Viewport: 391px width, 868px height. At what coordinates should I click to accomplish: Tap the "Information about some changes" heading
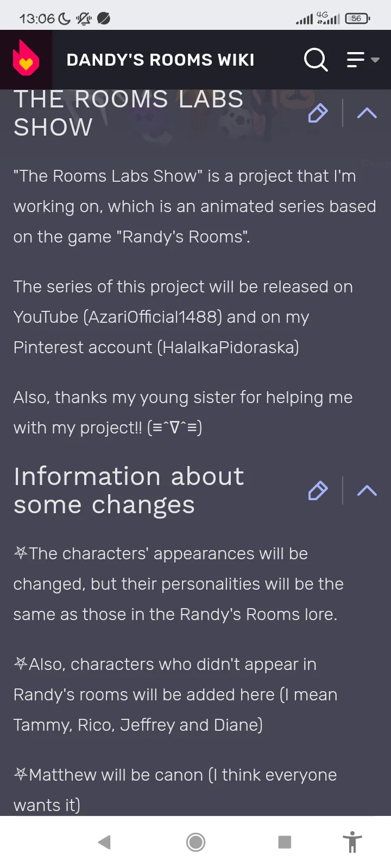pos(129,490)
